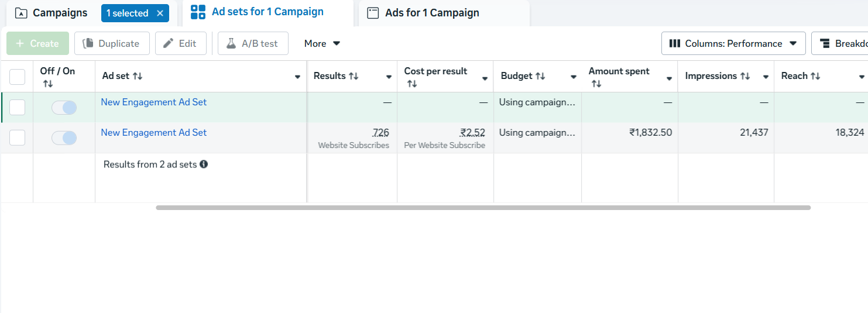Open the Budget column options arrow
The width and height of the screenshot is (868, 313).
point(572,77)
